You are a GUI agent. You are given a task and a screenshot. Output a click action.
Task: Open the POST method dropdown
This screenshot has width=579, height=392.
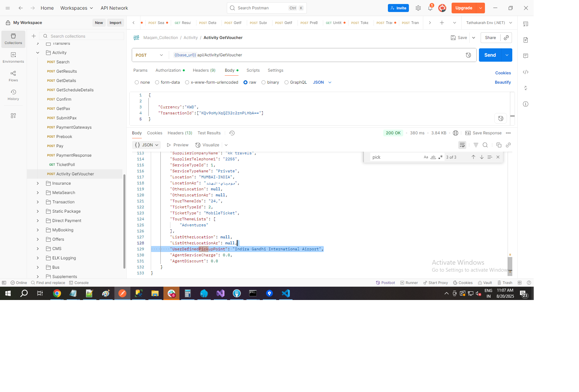tap(149, 55)
